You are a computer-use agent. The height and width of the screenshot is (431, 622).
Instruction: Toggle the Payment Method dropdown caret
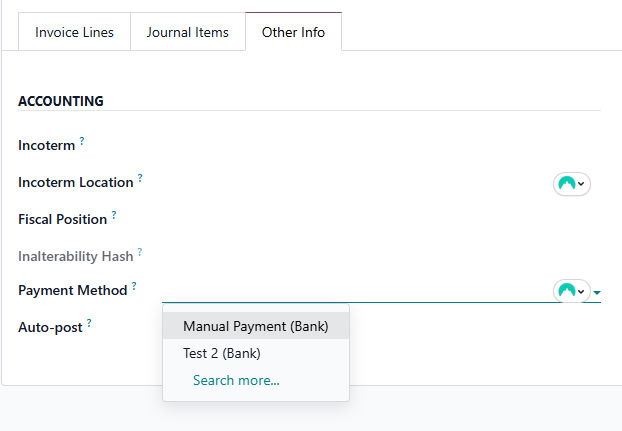[x=597, y=293]
